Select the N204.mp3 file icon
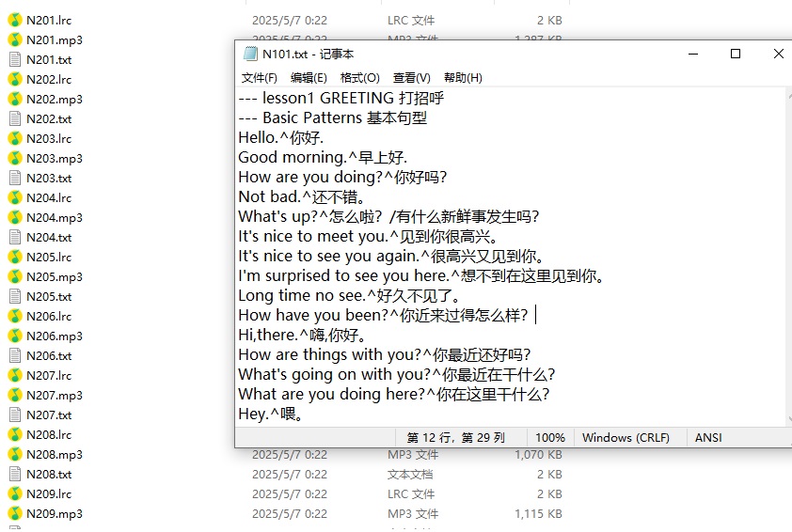 [x=14, y=217]
